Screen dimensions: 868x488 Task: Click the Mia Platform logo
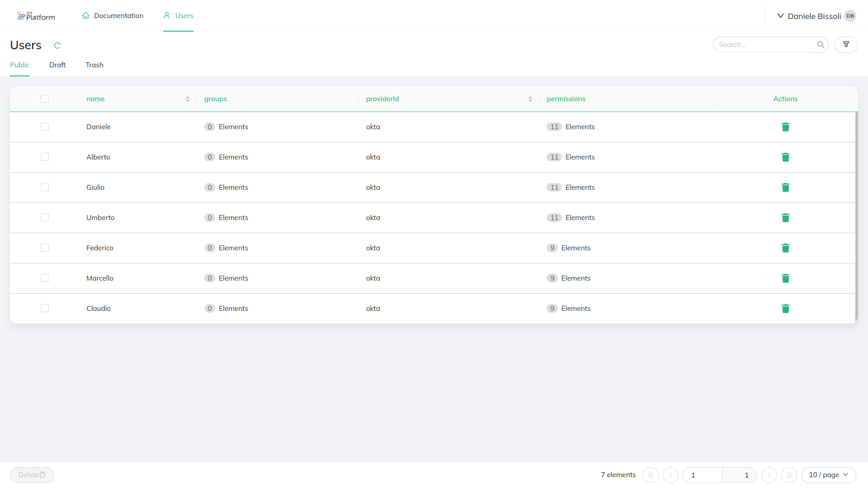pyautogui.click(x=36, y=15)
